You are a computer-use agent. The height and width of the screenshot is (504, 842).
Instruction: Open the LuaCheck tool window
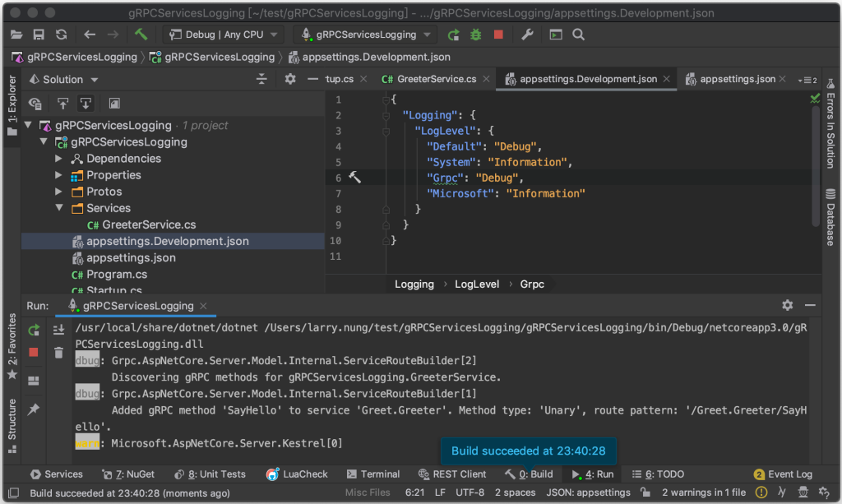click(296, 474)
